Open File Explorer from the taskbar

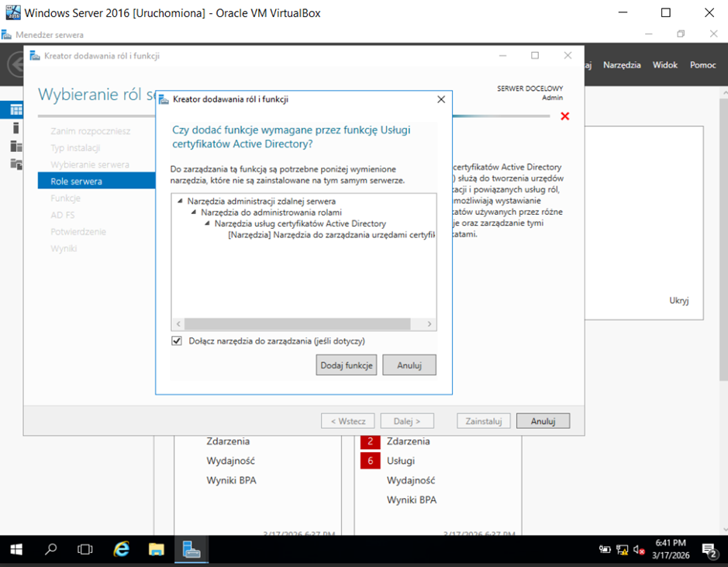[157, 550]
